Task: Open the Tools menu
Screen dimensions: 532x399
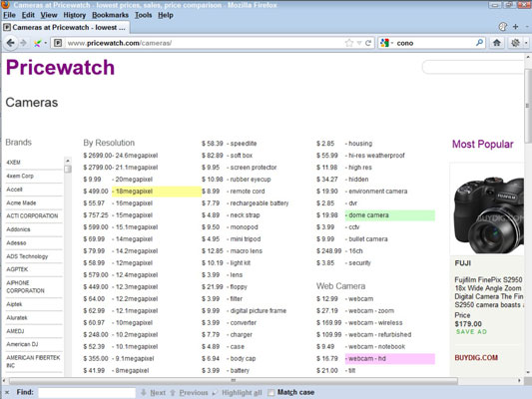Action: [143, 15]
